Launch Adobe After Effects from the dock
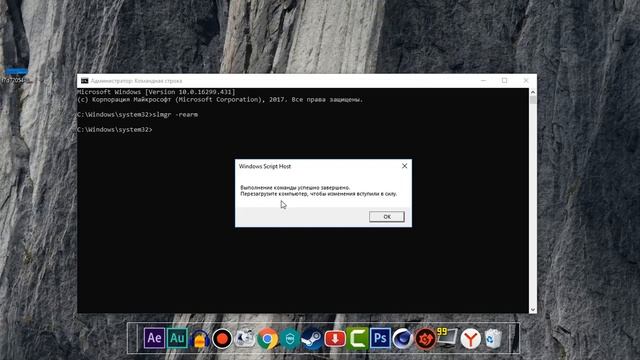Image resolution: width=640 pixels, height=360 pixels. pos(154,338)
